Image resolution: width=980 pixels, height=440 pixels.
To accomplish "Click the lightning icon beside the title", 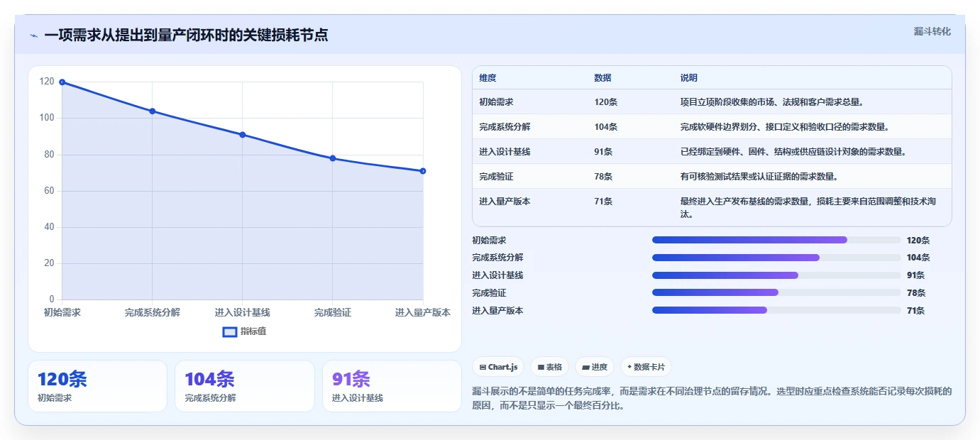I will click(33, 35).
